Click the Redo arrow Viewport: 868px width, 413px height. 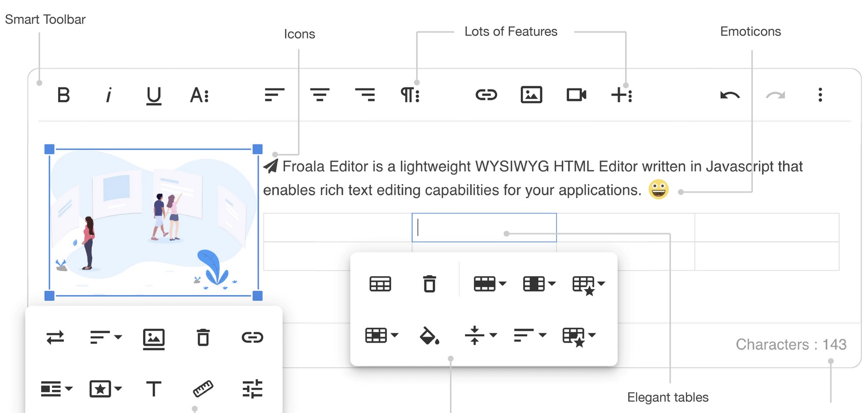point(775,95)
